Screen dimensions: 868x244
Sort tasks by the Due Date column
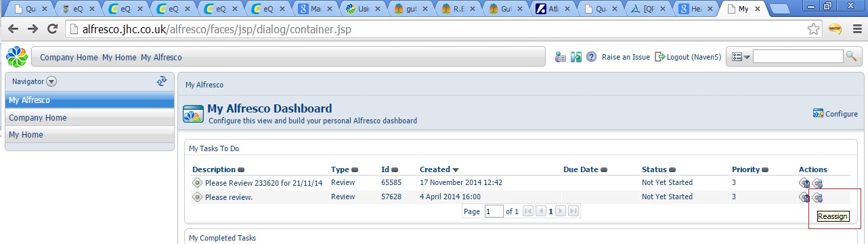click(x=585, y=169)
